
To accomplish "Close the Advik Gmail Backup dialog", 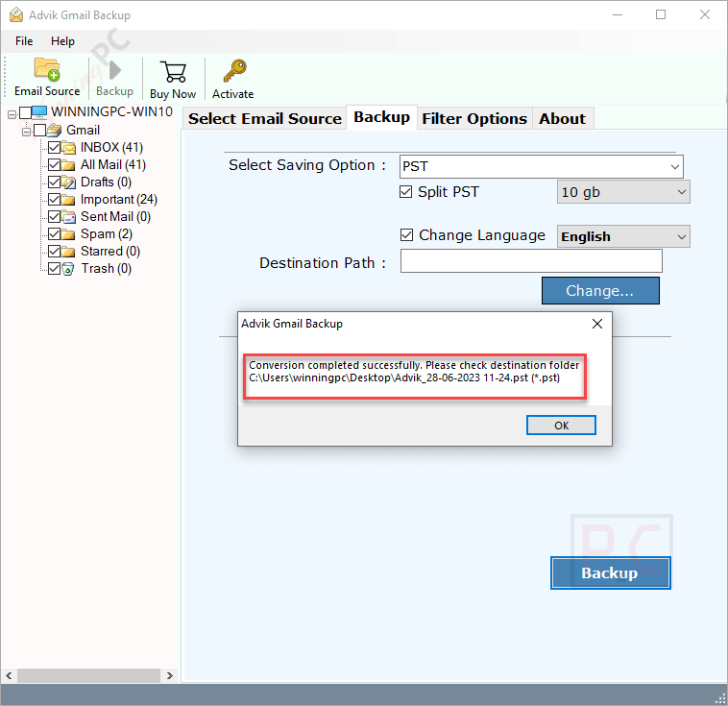I will (x=597, y=324).
